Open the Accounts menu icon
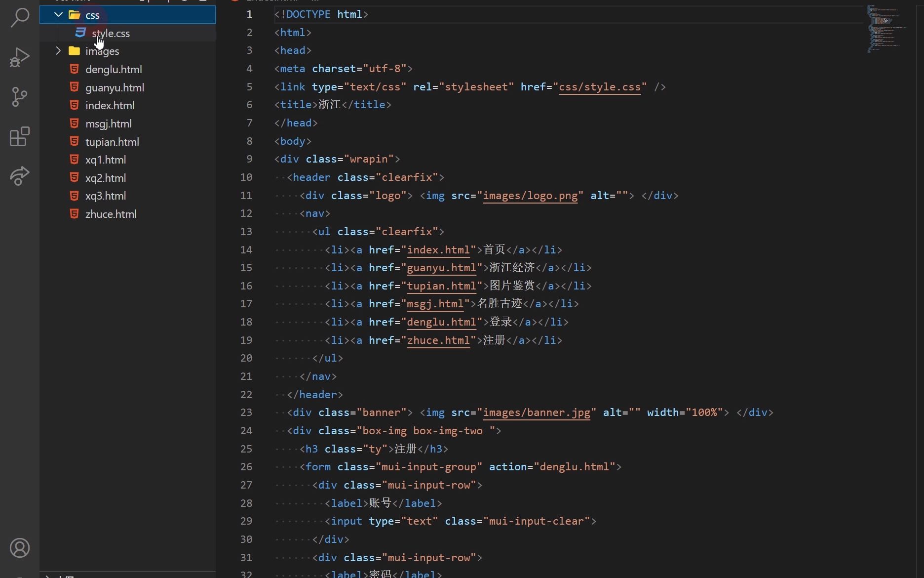924x578 pixels. click(20, 548)
